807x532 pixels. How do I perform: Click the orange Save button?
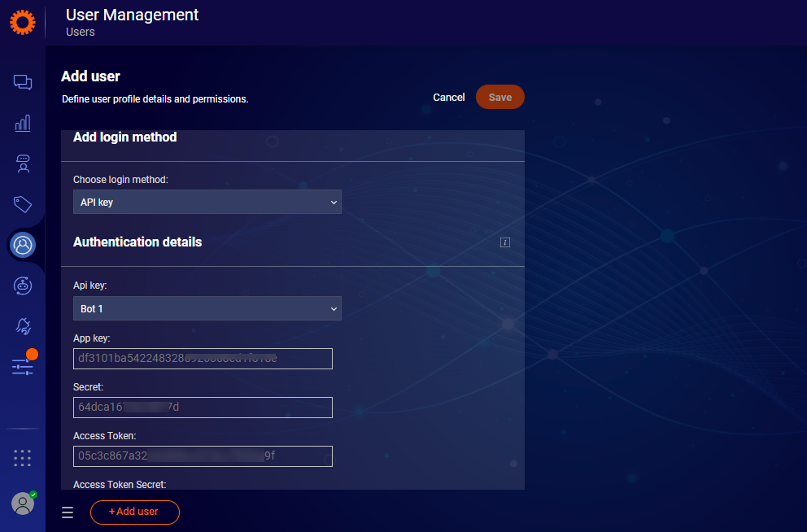point(499,98)
